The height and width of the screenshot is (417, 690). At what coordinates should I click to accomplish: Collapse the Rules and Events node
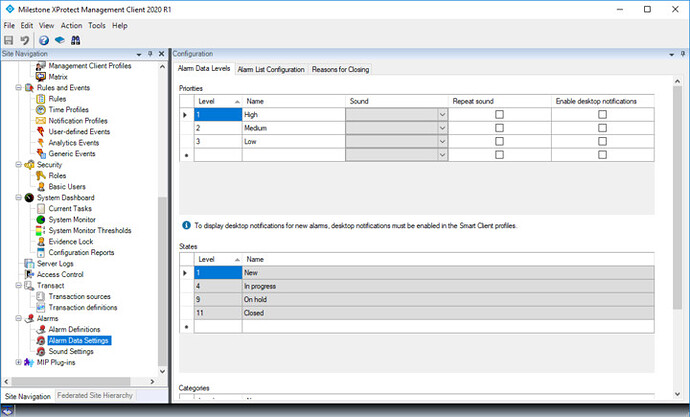(x=18, y=88)
